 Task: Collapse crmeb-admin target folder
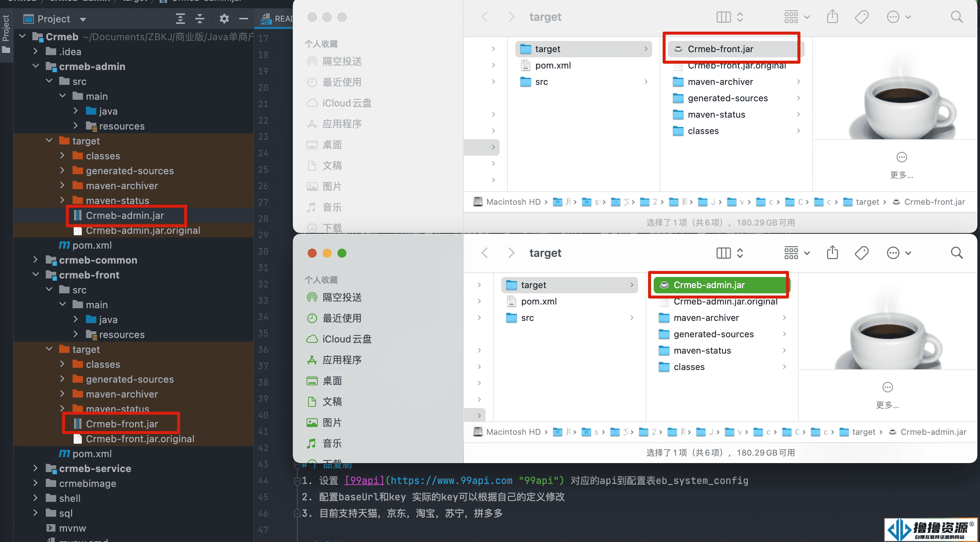point(49,141)
